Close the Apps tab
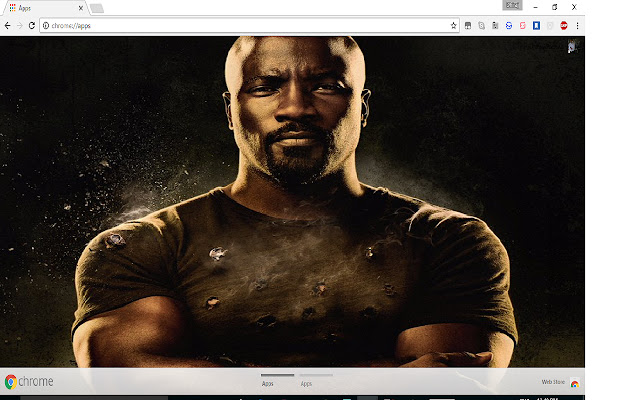Viewport: 640px width, 400px height. coord(81,8)
